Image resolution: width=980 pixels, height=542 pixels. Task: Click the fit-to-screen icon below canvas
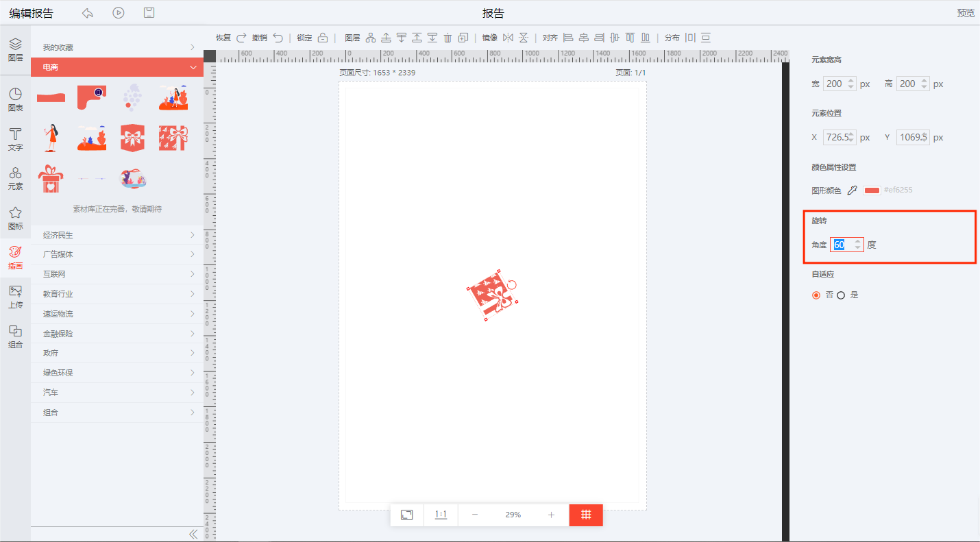(x=407, y=515)
